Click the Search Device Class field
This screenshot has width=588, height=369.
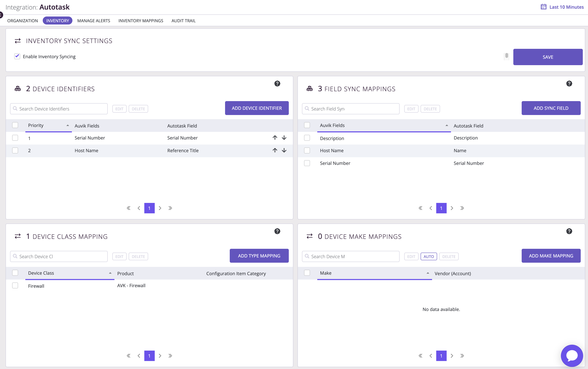[x=59, y=256]
